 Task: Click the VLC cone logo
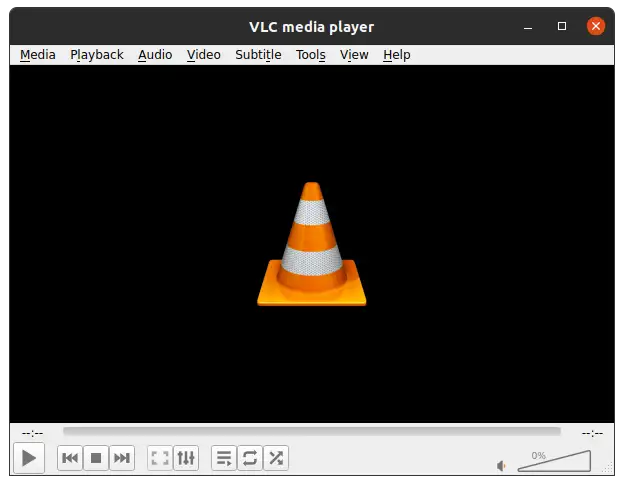312,244
